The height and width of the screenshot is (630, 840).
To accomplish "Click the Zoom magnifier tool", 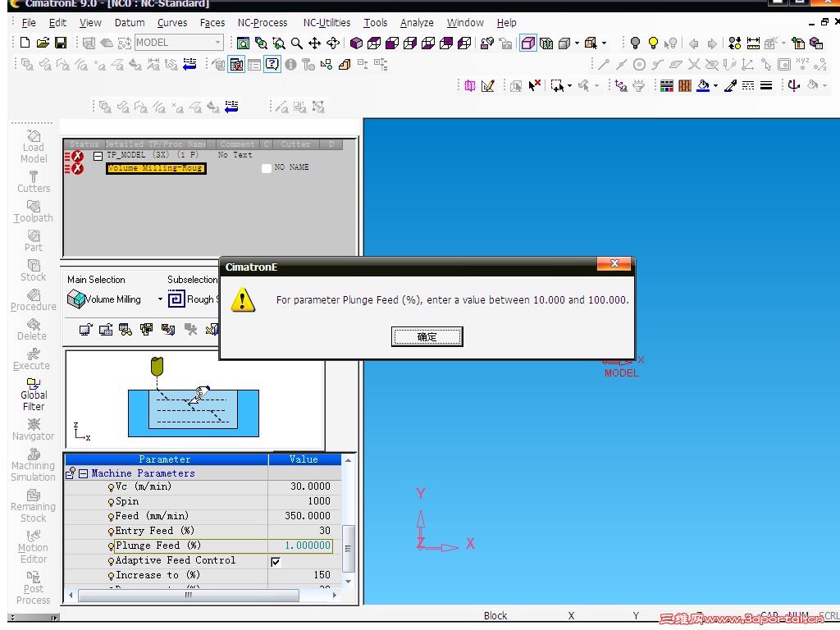I will click(x=297, y=43).
